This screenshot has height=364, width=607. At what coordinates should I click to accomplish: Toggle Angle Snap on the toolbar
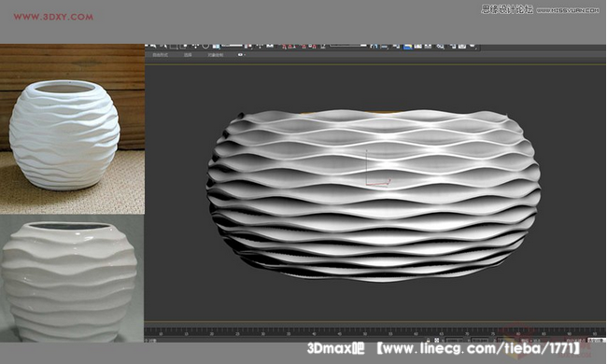291,47
